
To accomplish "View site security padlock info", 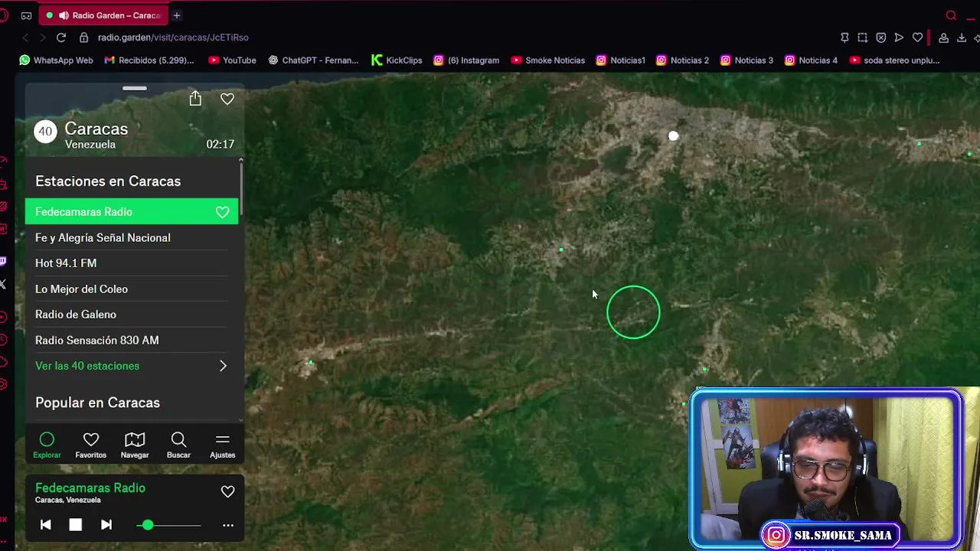I will pyautogui.click(x=83, y=37).
